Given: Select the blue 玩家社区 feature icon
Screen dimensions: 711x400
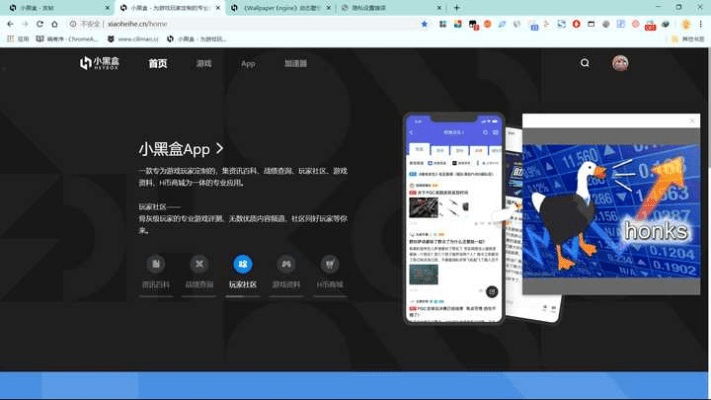Looking at the screenshot, I should [243, 264].
